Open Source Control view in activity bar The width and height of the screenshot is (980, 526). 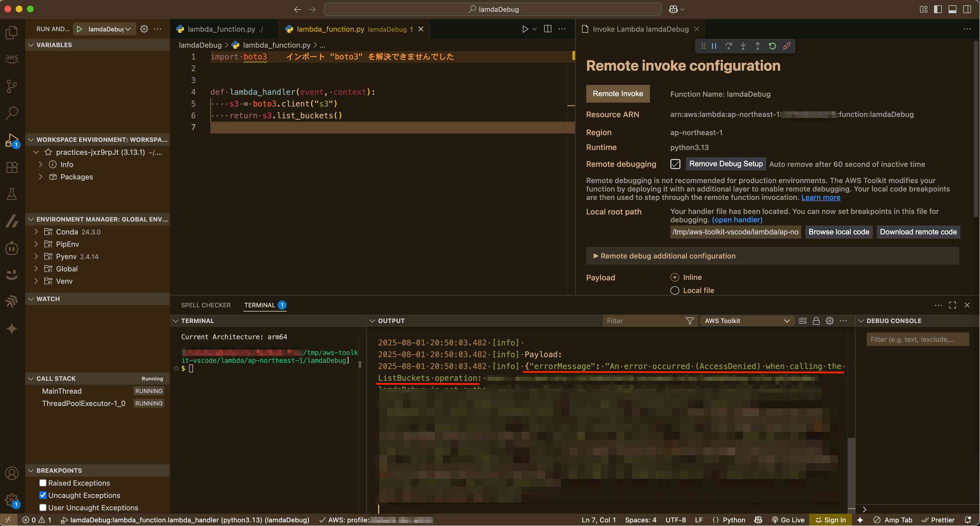[12, 86]
